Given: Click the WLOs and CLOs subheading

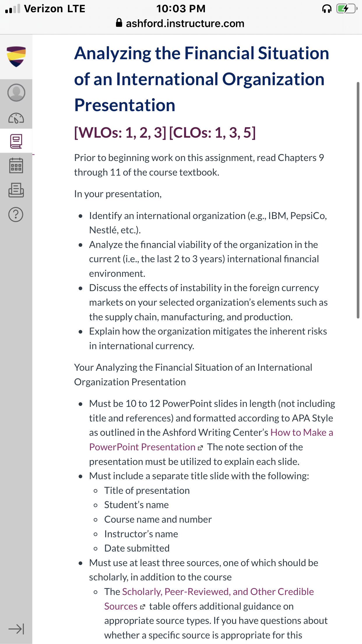Looking at the screenshot, I should (x=165, y=132).
